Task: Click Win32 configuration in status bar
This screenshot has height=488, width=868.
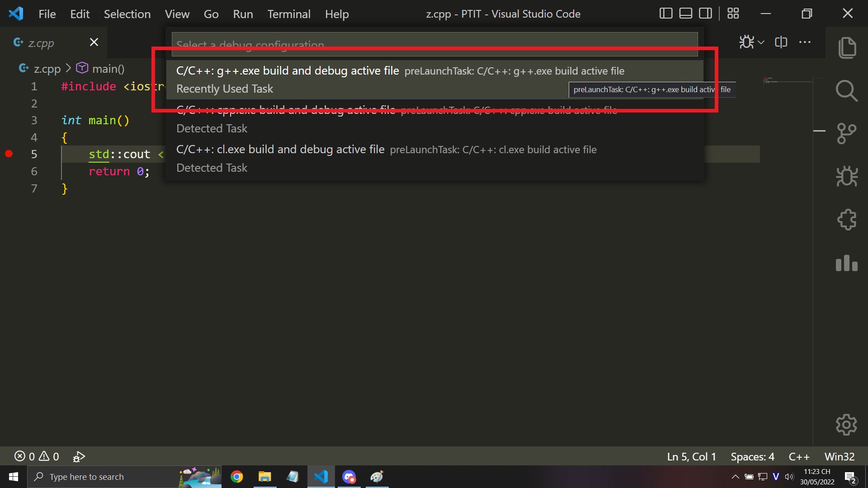Action: 839,457
